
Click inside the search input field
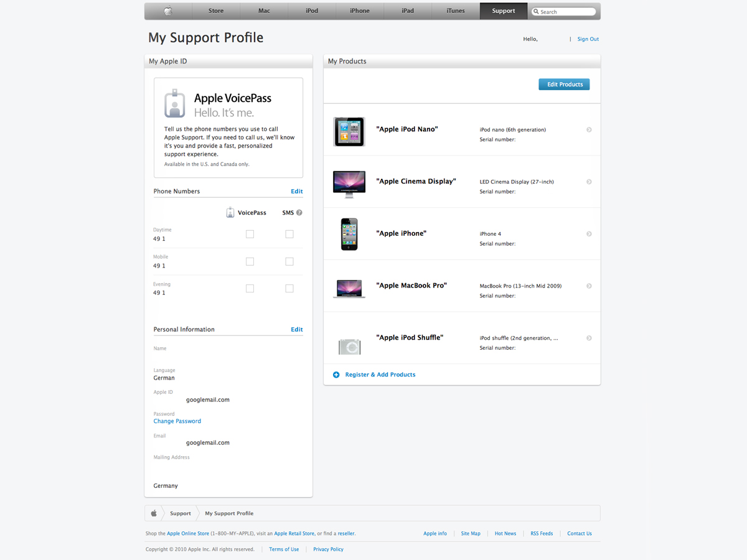pos(566,11)
